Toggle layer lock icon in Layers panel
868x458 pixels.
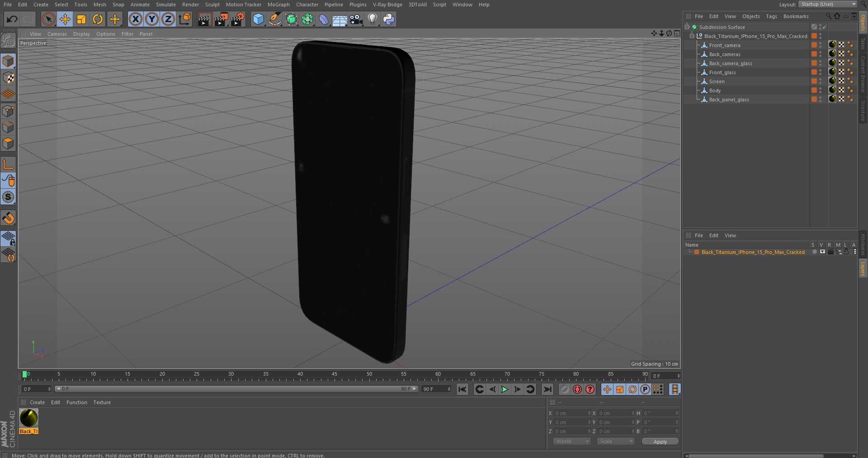tap(846, 252)
